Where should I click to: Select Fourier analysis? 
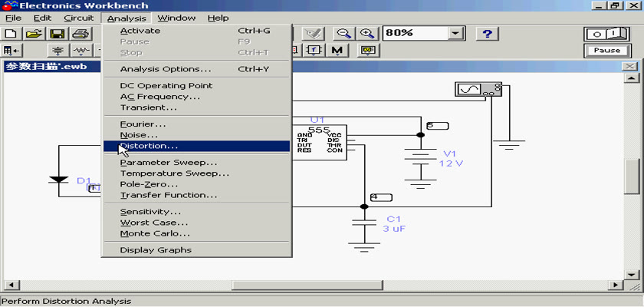(196, 124)
